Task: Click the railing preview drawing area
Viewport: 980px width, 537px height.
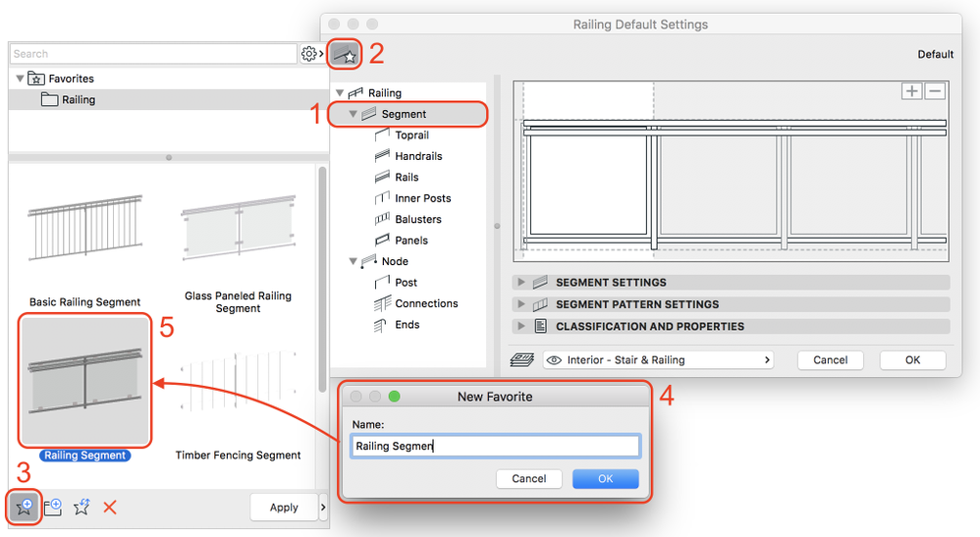Action: tap(731, 171)
